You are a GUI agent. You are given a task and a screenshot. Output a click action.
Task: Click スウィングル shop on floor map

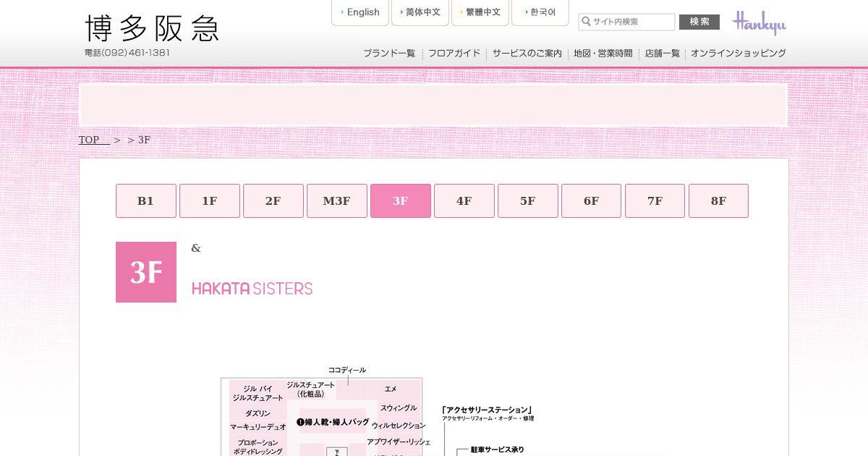(x=399, y=408)
